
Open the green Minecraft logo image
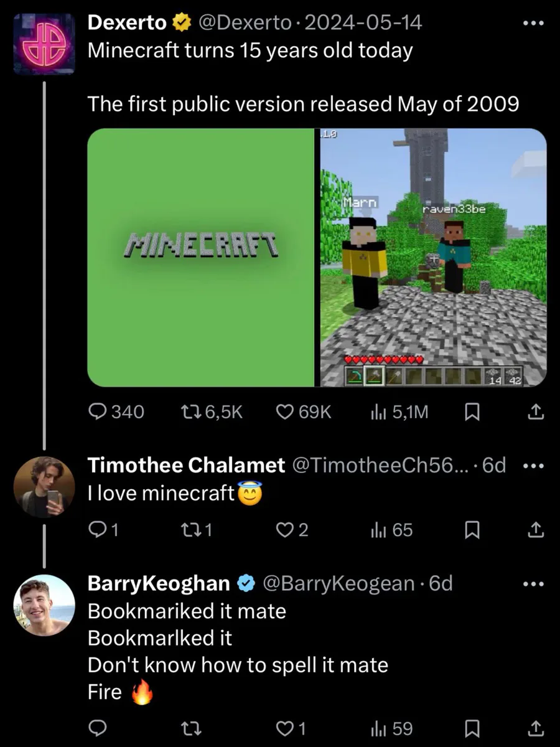[201, 257]
